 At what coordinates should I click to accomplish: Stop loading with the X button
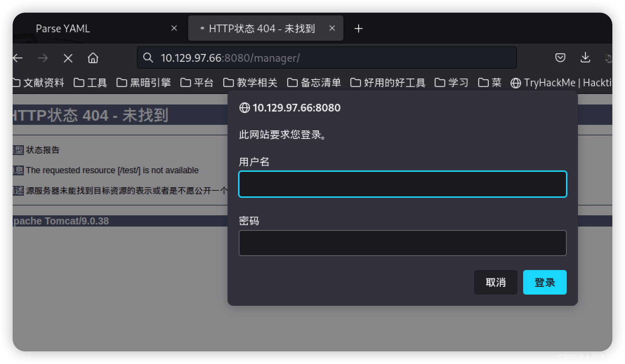(68, 58)
